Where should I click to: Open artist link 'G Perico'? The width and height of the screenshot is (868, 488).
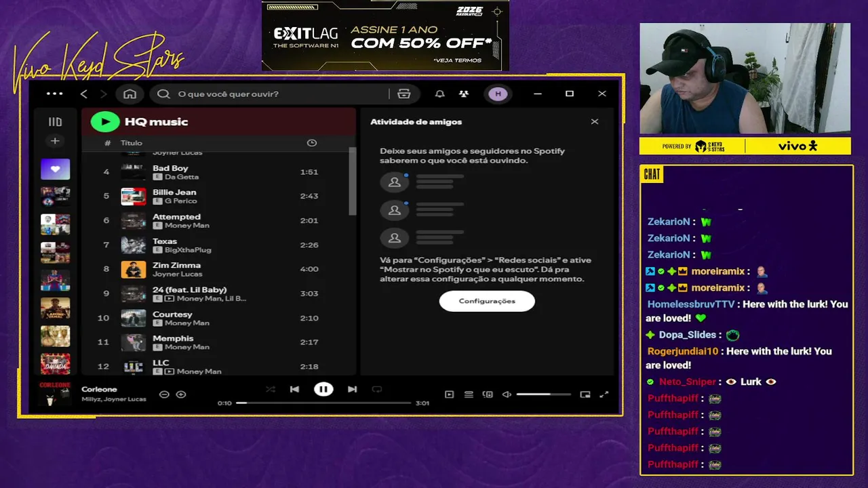point(181,201)
